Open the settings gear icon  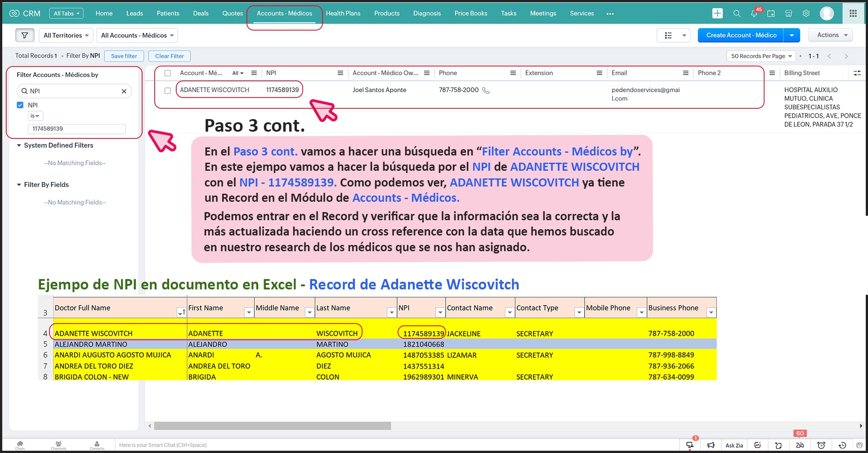pos(806,13)
